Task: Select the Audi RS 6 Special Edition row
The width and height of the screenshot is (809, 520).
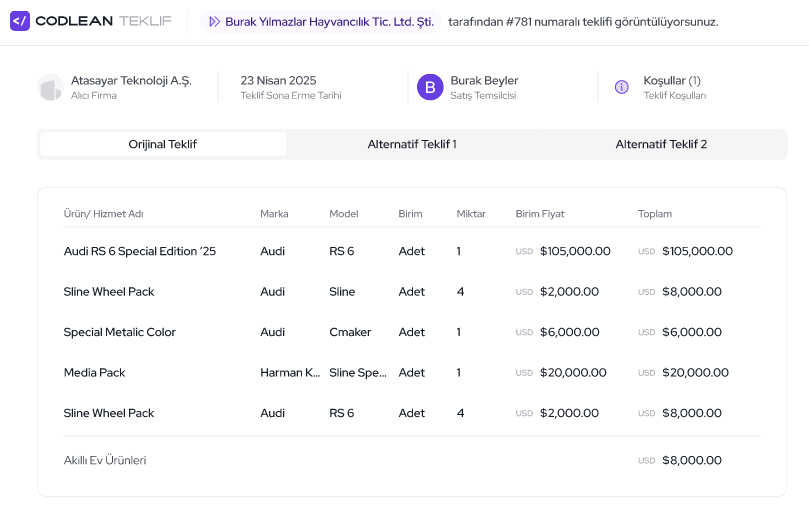Action: click(x=140, y=251)
